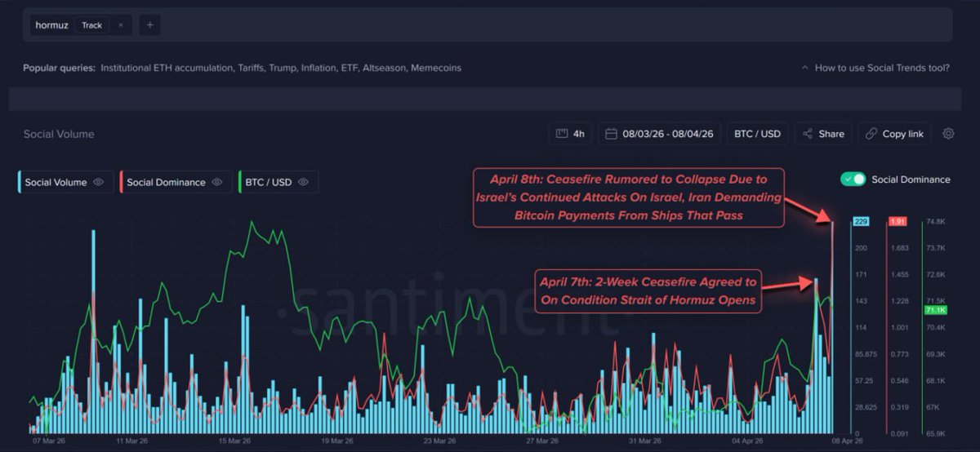This screenshot has height=452, width=980.
Task: Click the 19 Mar 26 axis date
Action: coord(336,441)
